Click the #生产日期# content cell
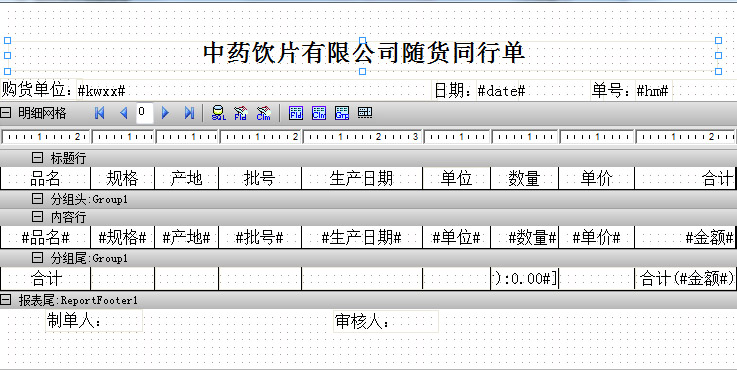 click(x=361, y=237)
